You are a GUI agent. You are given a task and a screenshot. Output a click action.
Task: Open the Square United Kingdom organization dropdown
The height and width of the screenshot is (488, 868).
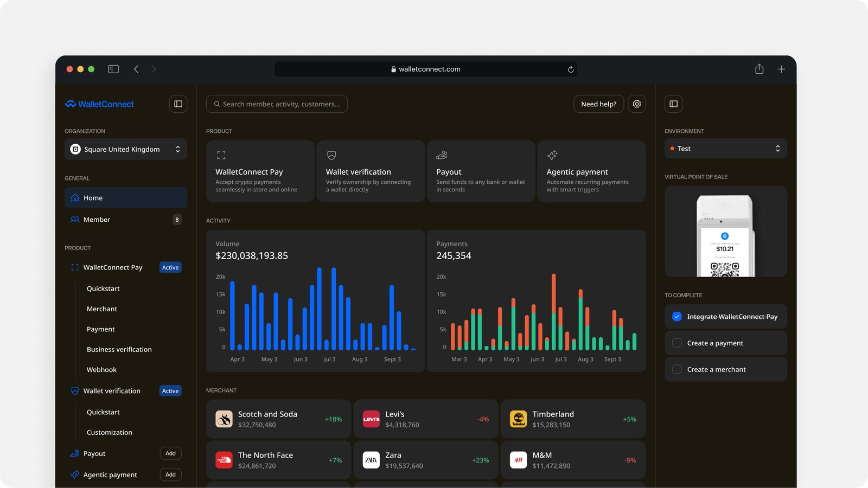[126, 149]
